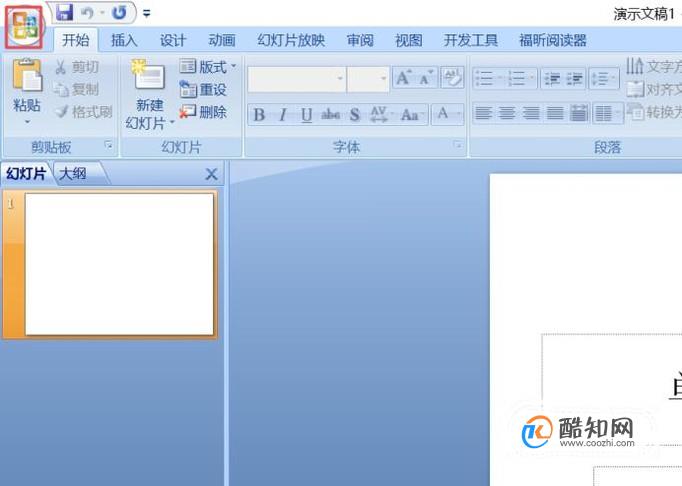Open font color picker arrow
Screen dimensions: 682x486
coord(457,114)
